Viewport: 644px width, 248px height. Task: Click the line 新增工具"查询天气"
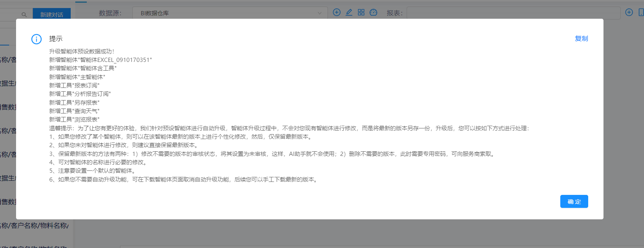point(74,111)
